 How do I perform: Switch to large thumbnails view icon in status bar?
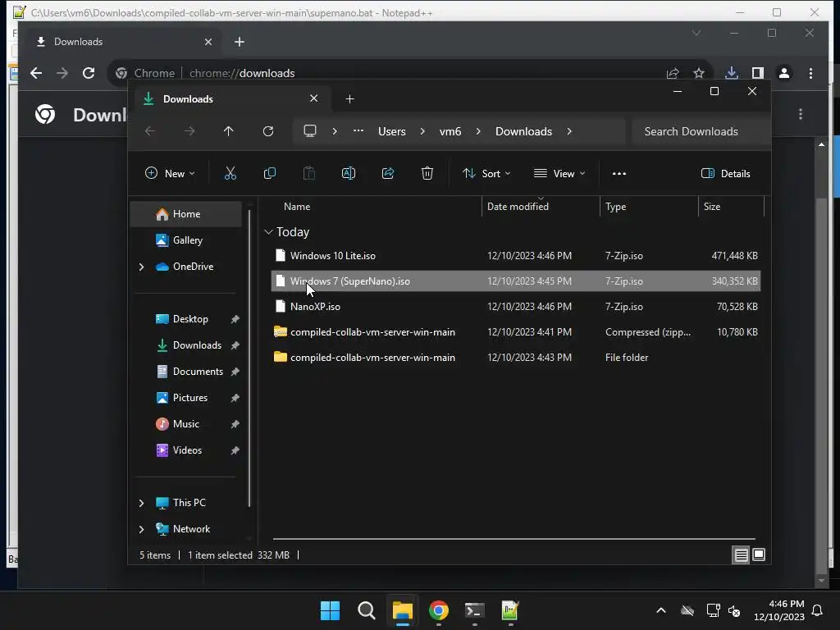(x=759, y=555)
